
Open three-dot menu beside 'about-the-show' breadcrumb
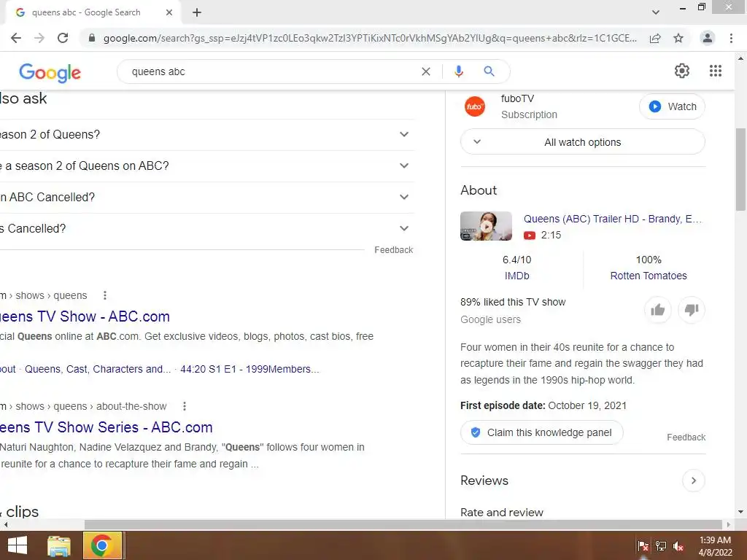click(185, 406)
